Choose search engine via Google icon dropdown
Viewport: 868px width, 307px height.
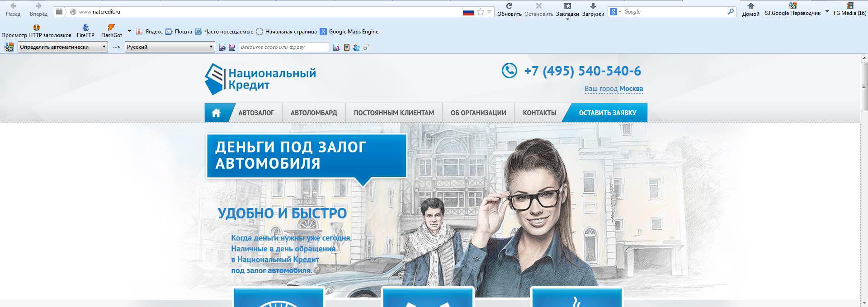[x=615, y=12]
